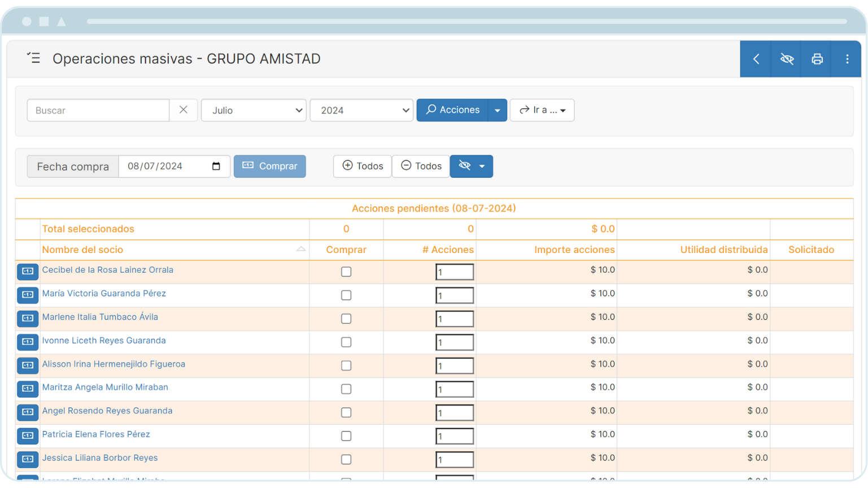Click the money icon beside Cecibel de la Rosa
Image resolution: width=868 pixels, height=488 pixels.
28,272
